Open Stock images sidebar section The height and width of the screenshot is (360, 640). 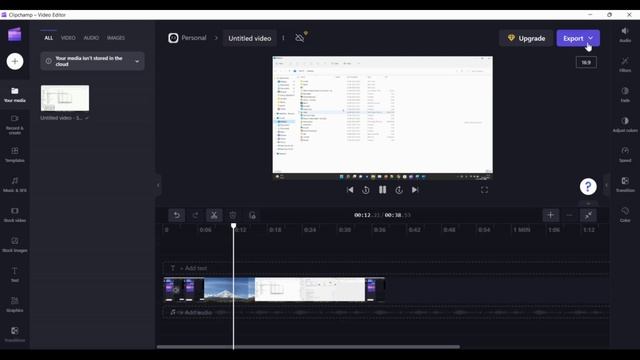15,245
